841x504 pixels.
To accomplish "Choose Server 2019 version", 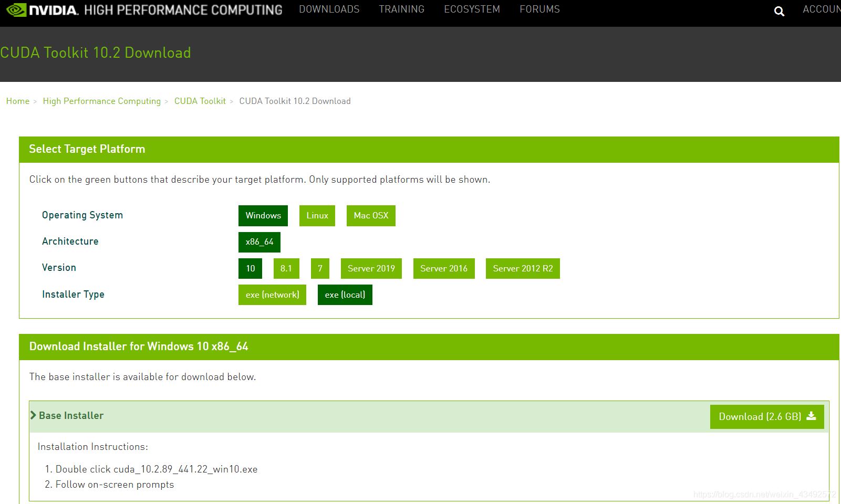I will point(371,268).
